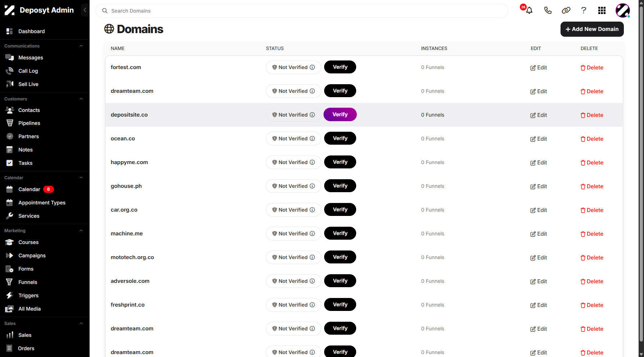Viewport: 644px width, 357px height.
Task: Open the user profile avatar
Action: (x=623, y=10)
